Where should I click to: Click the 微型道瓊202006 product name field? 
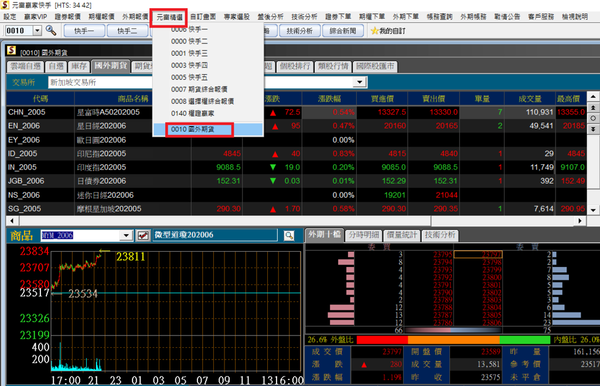215,235
